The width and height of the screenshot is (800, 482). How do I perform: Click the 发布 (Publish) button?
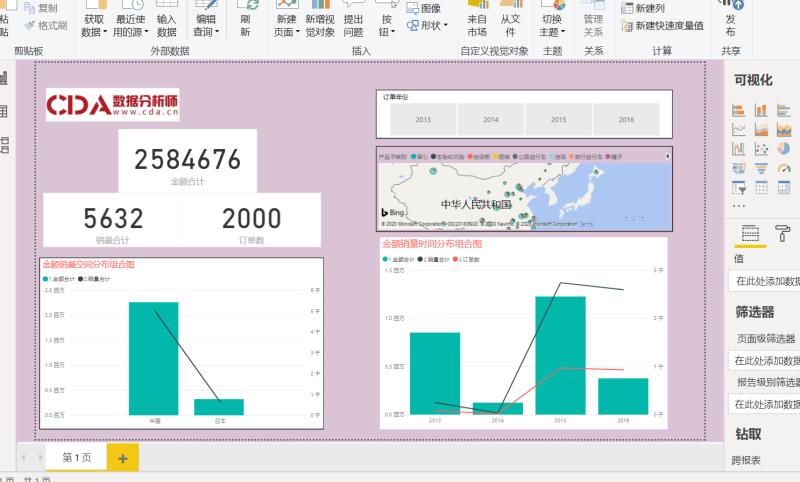(x=731, y=19)
